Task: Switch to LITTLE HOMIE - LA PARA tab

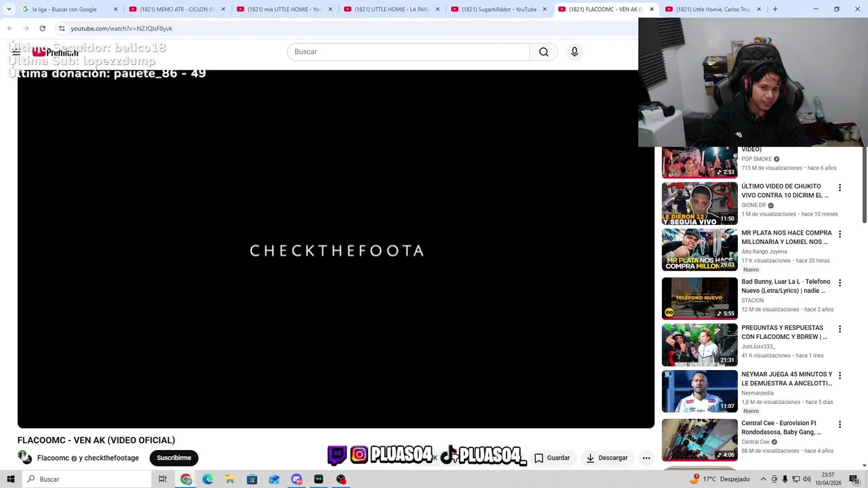Action: [391, 9]
